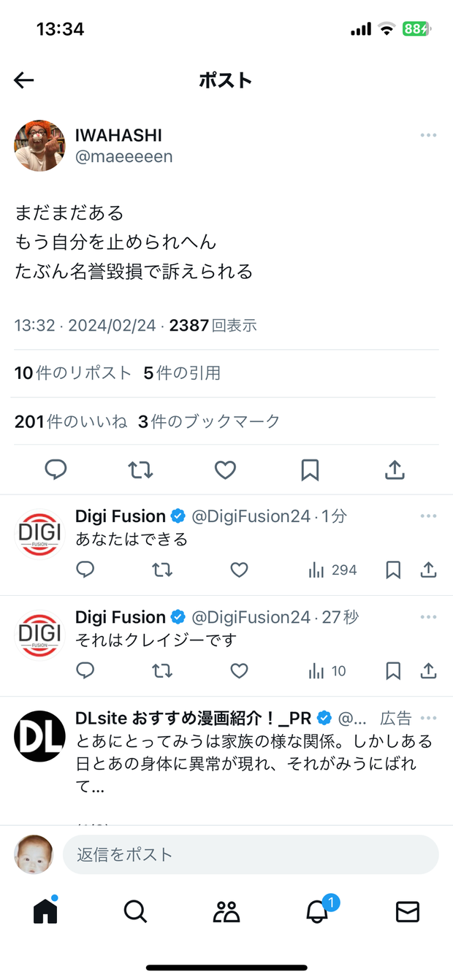Viewport: 453px width, 980px height.
Task: Tap the reply icon under the main post
Action: tap(56, 470)
